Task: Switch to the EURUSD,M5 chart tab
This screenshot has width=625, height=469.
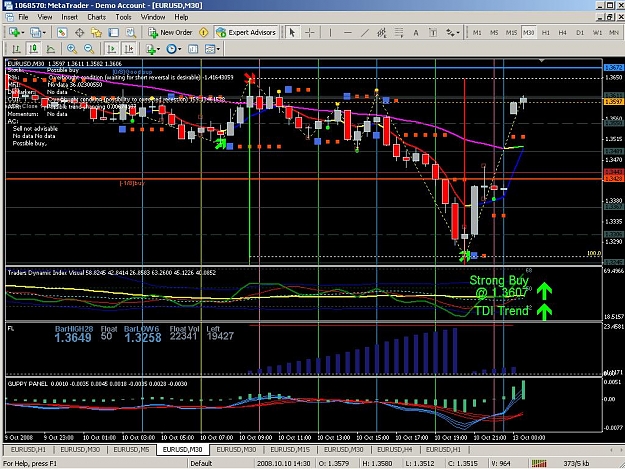Action: point(131,449)
